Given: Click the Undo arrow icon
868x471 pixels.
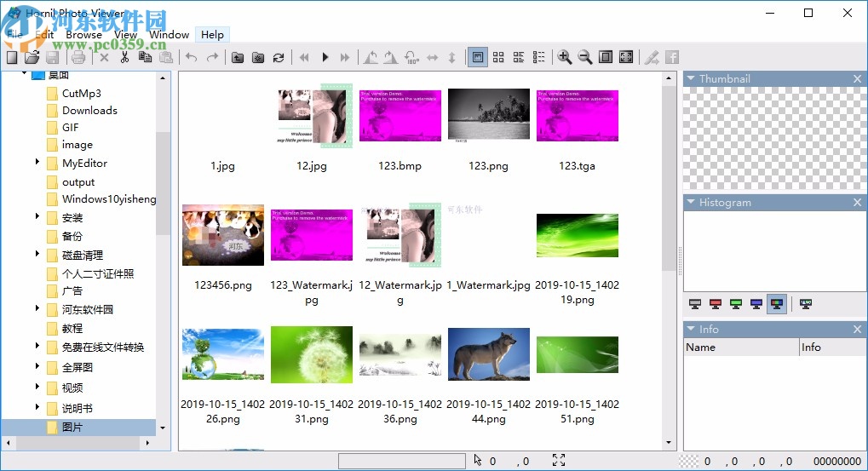Looking at the screenshot, I should point(192,57).
